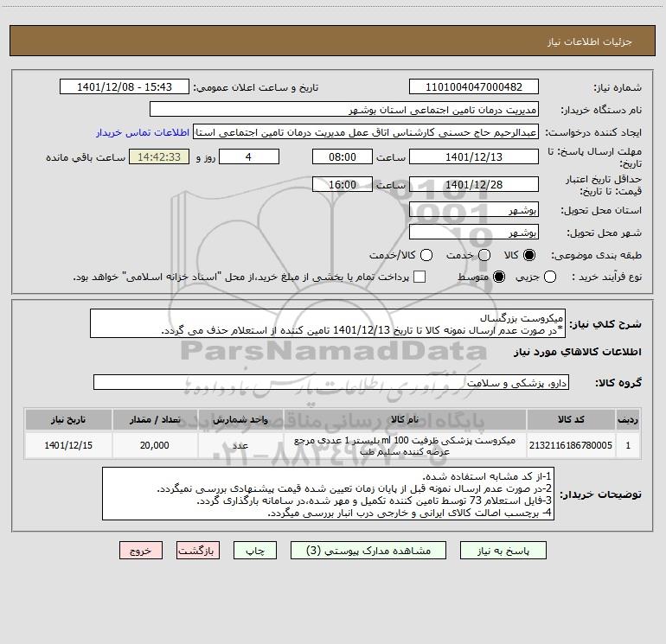Click the نام کالا column header
This screenshot has height=644, width=666.
point(405,419)
